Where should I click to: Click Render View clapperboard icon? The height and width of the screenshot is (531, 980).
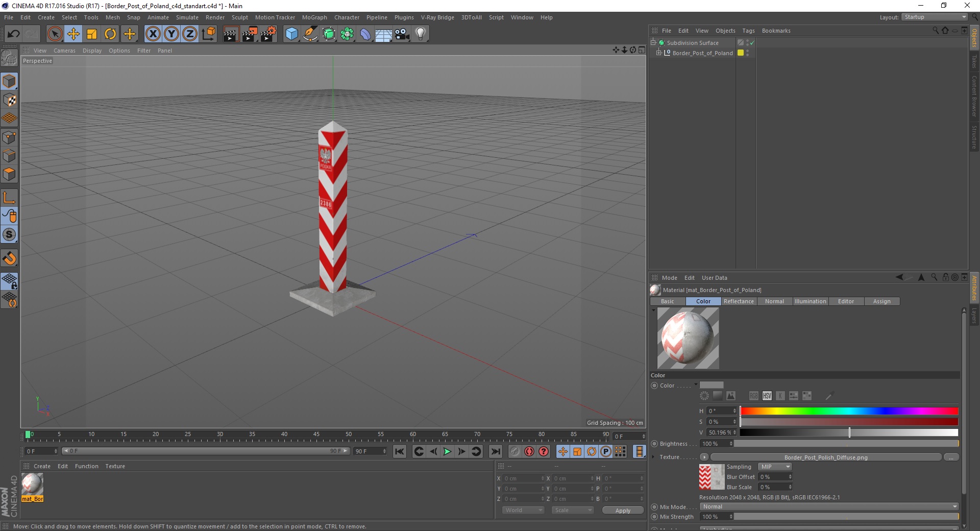pyautogui.click(x=231, y=34)
